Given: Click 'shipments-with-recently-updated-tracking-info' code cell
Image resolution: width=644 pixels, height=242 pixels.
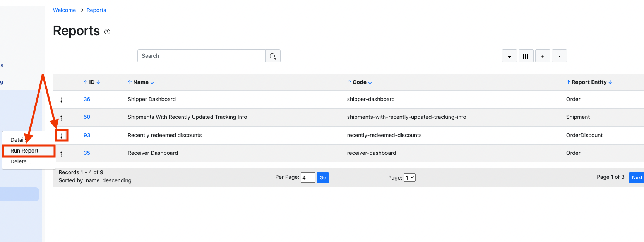Looking at the screenshot, I should [x=406, y=117].
